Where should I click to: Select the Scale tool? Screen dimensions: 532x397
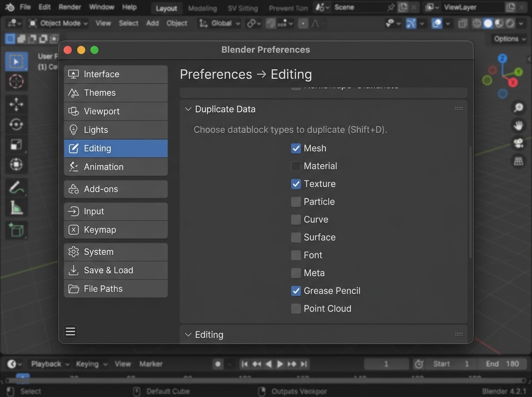click(x=16, y=144)
